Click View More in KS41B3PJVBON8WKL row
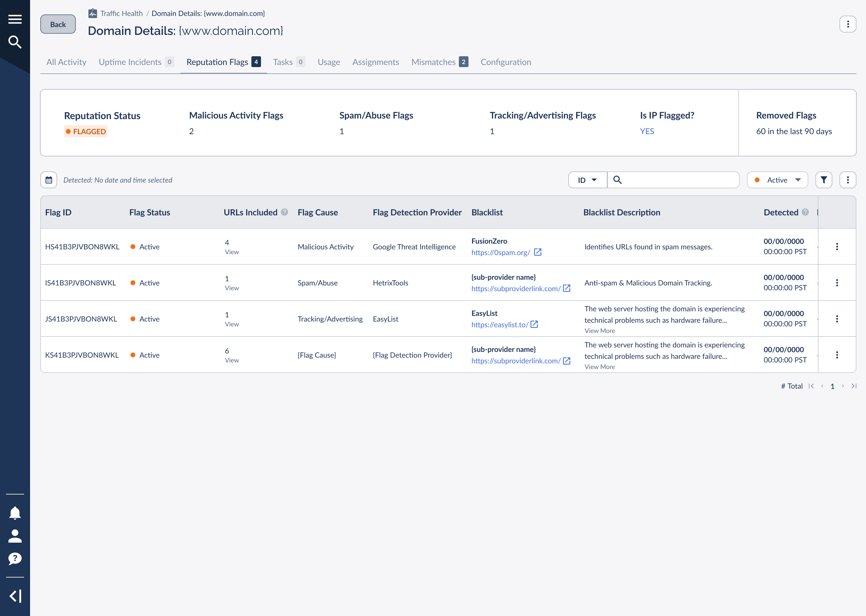866x616 pixels. coord(600,366)
